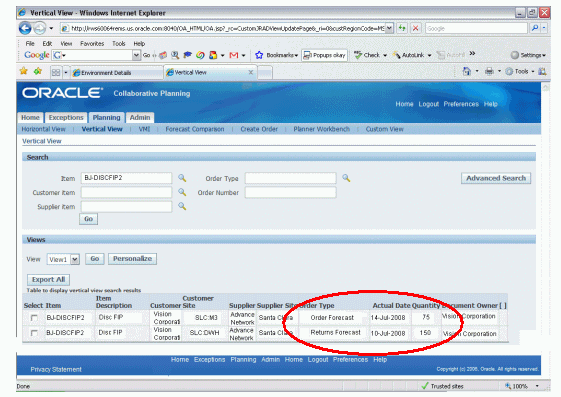Click the zoom level magnifier in status bar
The image size is (561, 397).
pyautogui.click(x=508, y=386)
